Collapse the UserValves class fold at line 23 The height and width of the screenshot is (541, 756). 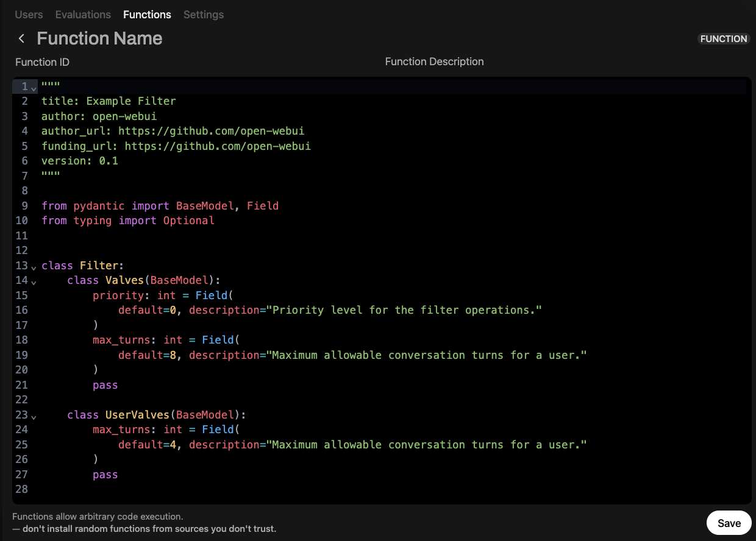[34, 417]
